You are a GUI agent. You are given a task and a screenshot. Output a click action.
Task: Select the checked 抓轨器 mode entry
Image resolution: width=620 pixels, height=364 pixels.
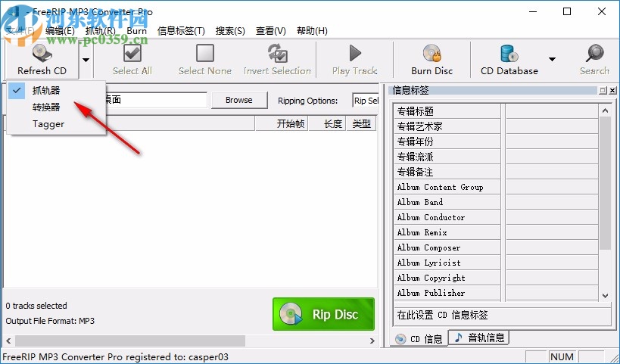(x=56, y=91)
